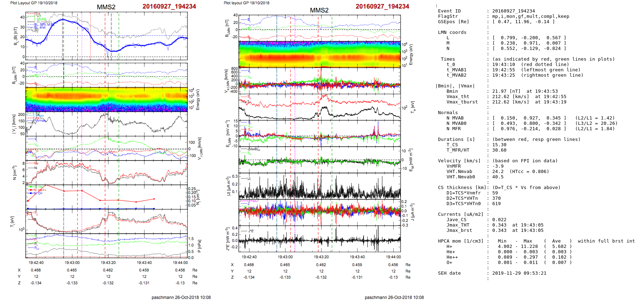Image resolution: width=644 pixels, height=300 pixels.
Task: Click the 19:44:00 time tick on the right plot
Action: coord(393,257)
